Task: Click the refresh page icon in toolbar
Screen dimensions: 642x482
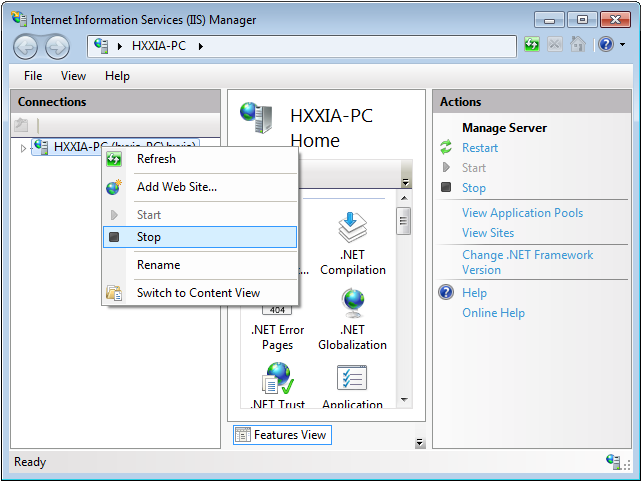Action: 532,45
